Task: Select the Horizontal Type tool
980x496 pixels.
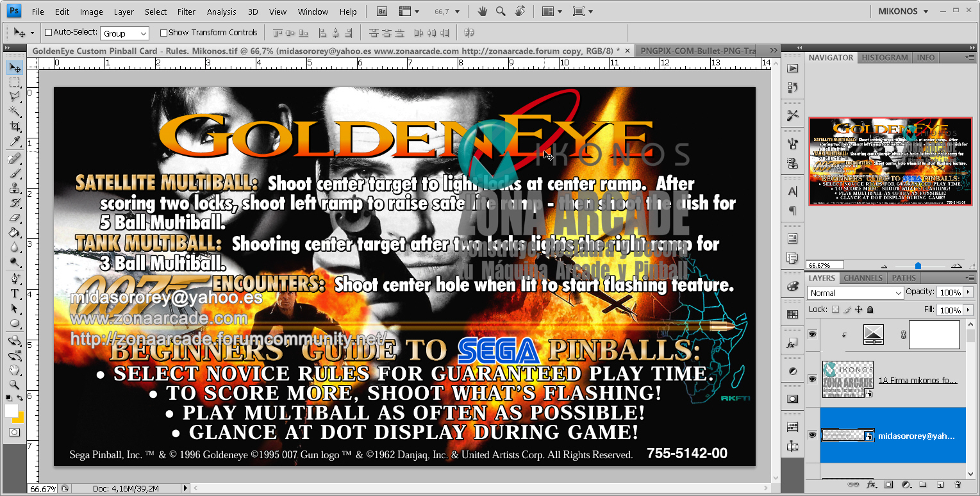Action: tap(15, 293)
